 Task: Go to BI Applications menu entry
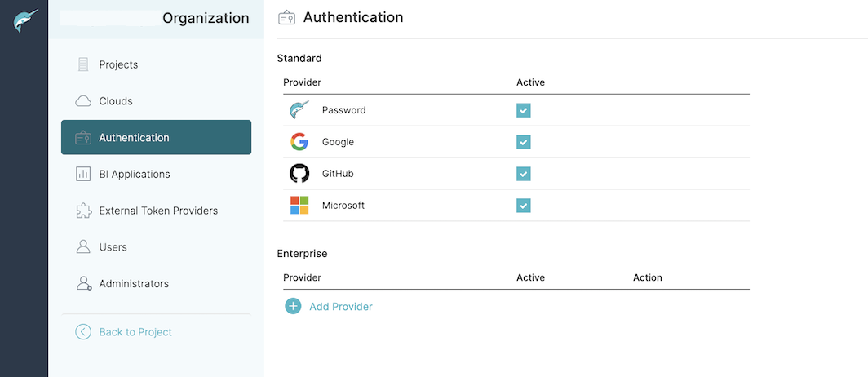pos(135,174)
